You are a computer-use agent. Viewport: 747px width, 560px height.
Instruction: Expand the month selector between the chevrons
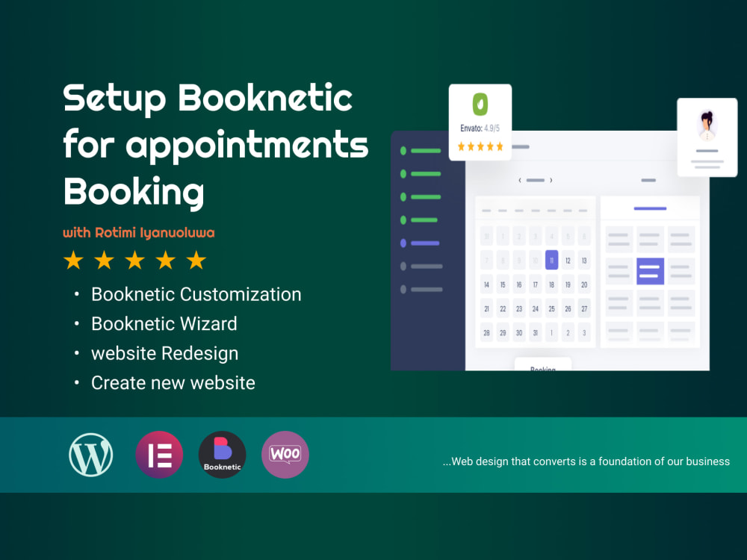pos(536,180)
